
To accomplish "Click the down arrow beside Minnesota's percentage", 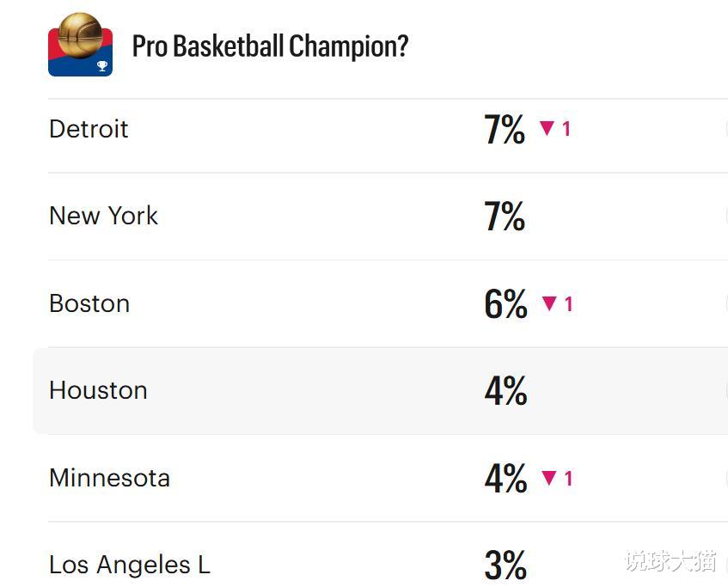I will (549, 478).
